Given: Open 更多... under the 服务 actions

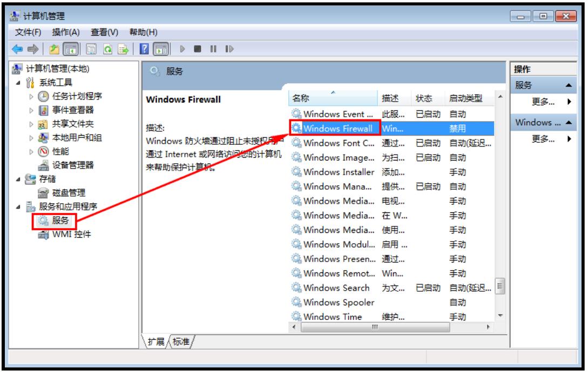Looking at the screenshot, I should [543, 102].
